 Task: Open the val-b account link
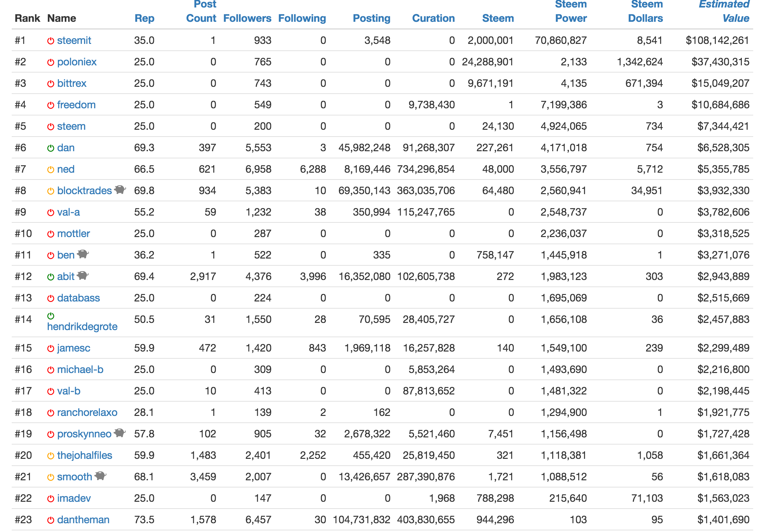coord(69,391)
